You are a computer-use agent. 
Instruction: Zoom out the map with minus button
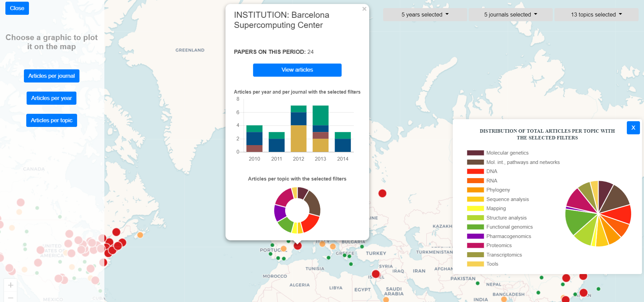point(11,298)
